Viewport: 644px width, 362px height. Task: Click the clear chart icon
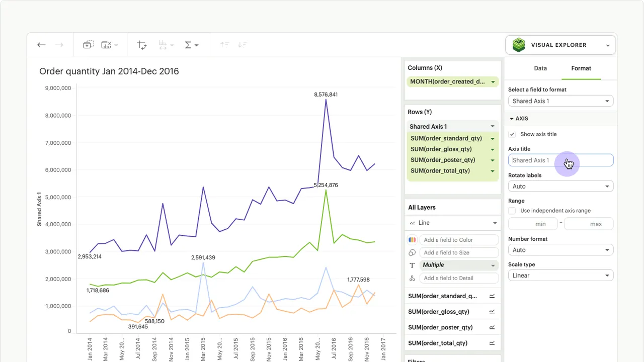[x=106, y=45]
